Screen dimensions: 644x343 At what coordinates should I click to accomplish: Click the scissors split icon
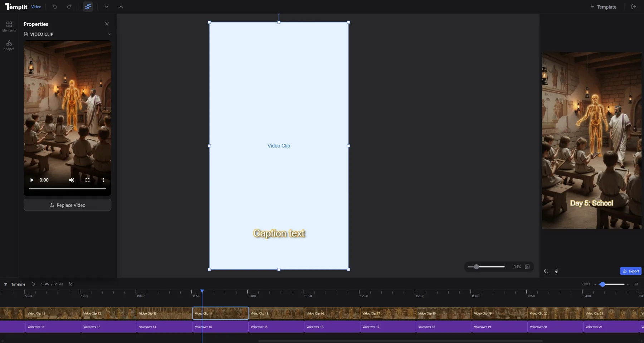(70, 284)
